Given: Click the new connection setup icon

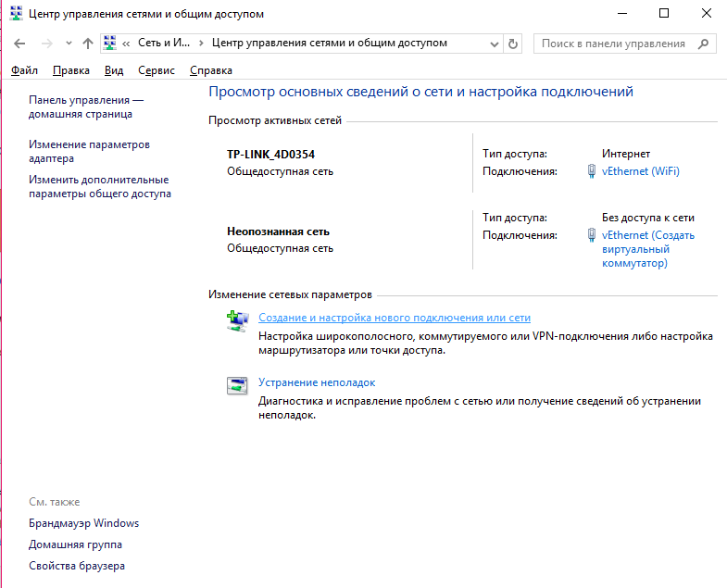Looking at the screenshot, I should click(x=237, y=321).
